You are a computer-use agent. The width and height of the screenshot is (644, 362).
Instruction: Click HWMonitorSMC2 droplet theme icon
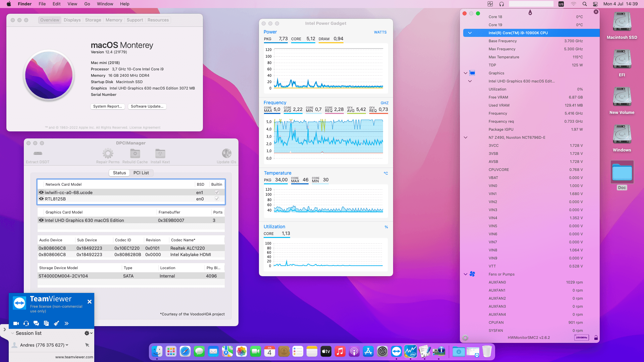(x=530, y=12)
